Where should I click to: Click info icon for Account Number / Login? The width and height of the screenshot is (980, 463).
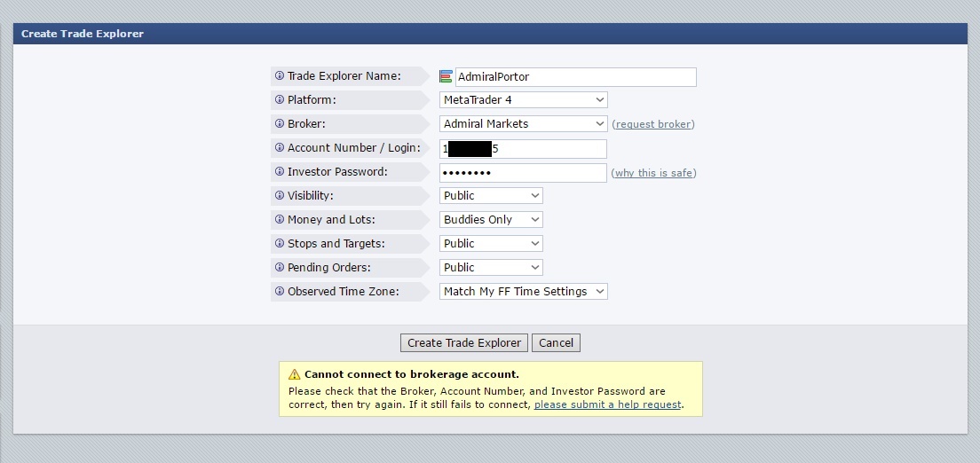point(280,148)
